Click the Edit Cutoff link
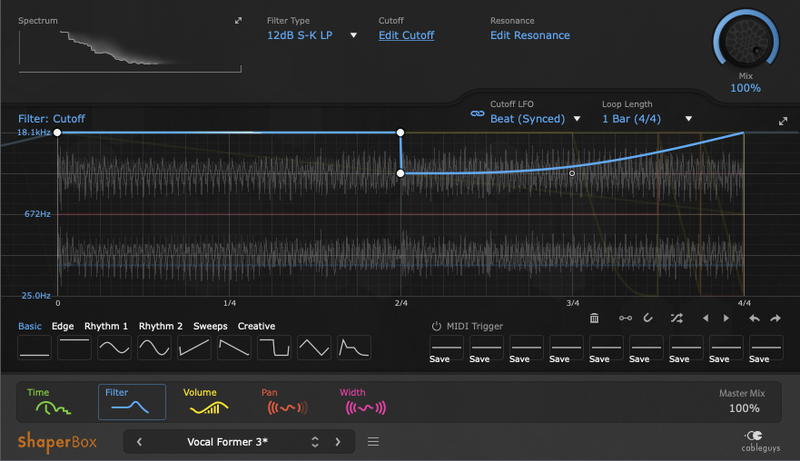800x461 pixels. (407, 35)
